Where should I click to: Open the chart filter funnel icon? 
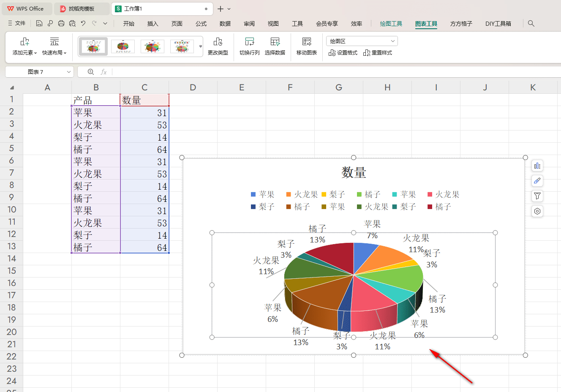tap(537, 196)
